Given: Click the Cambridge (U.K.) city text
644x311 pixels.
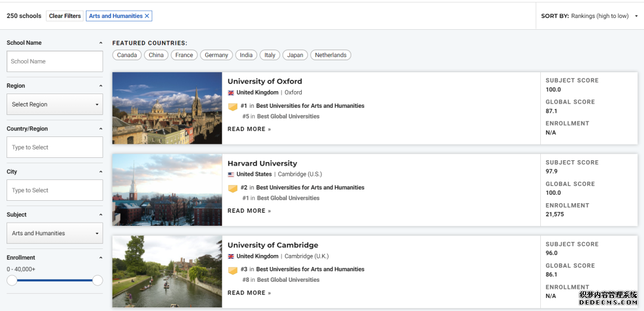Looking at the screenshot, I should pyautogui.click(x=307, y=256).
